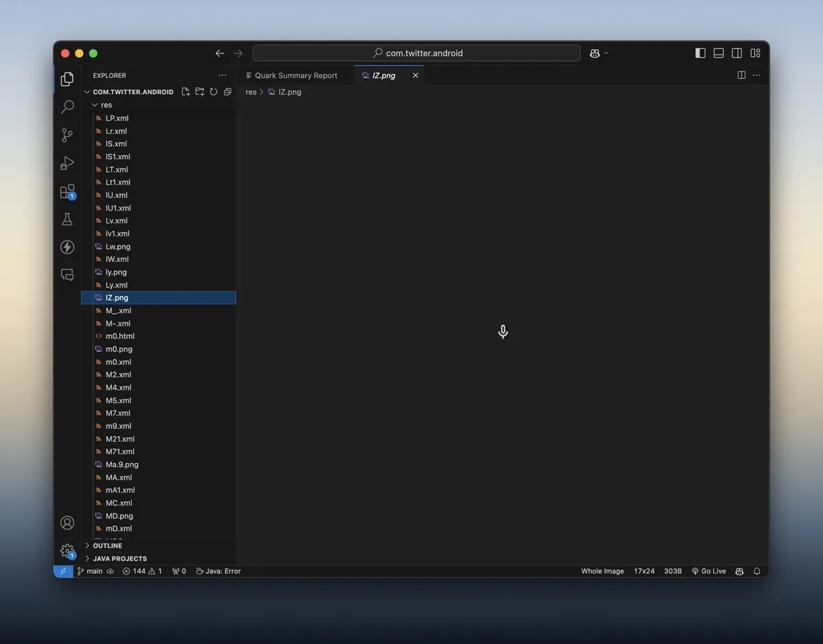Open Source Control view
823x644 pixels.
67,135
